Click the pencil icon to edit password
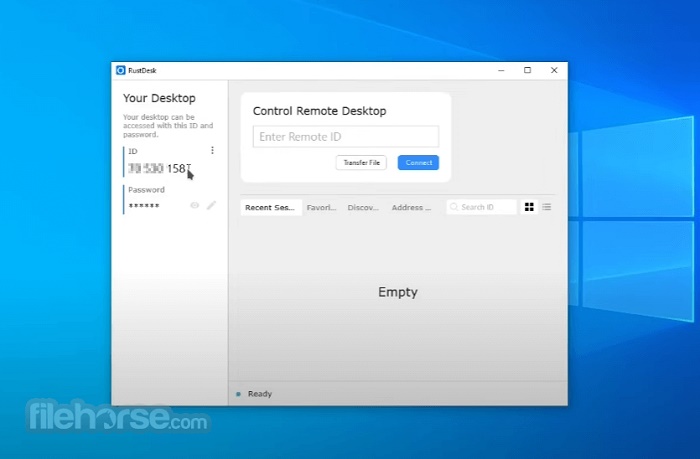The height and width of the screenshot is (459, 700). 211,205
